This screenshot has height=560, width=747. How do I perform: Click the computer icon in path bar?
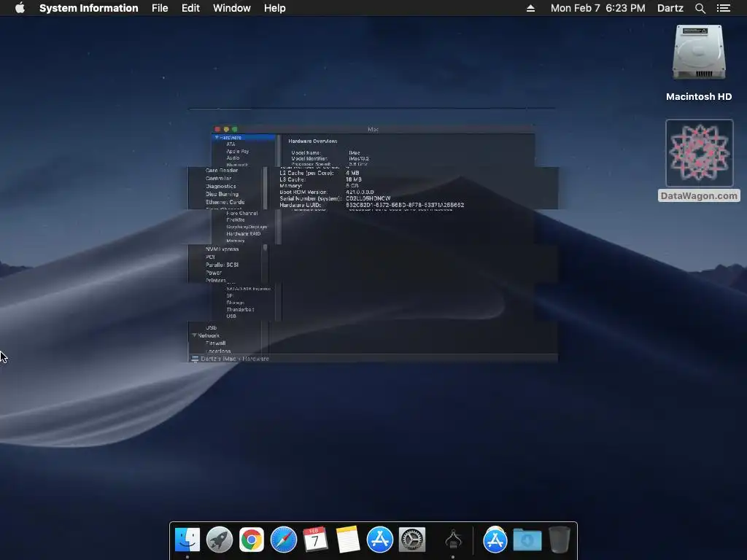click(x=195, y=359)
